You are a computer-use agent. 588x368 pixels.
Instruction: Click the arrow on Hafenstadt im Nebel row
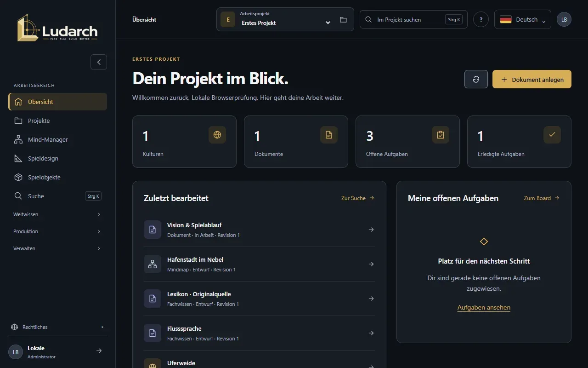(x=371, y=264)
